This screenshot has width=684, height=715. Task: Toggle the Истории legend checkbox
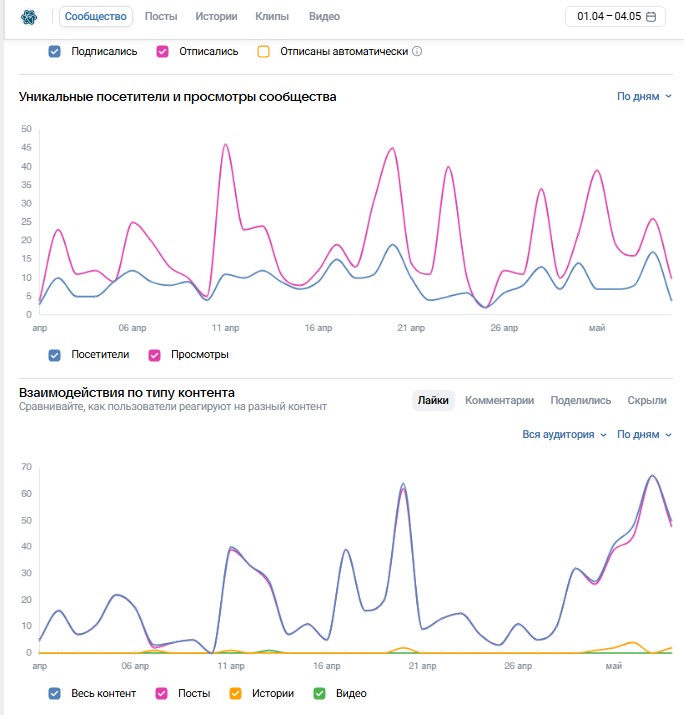[x=235, y=694]
